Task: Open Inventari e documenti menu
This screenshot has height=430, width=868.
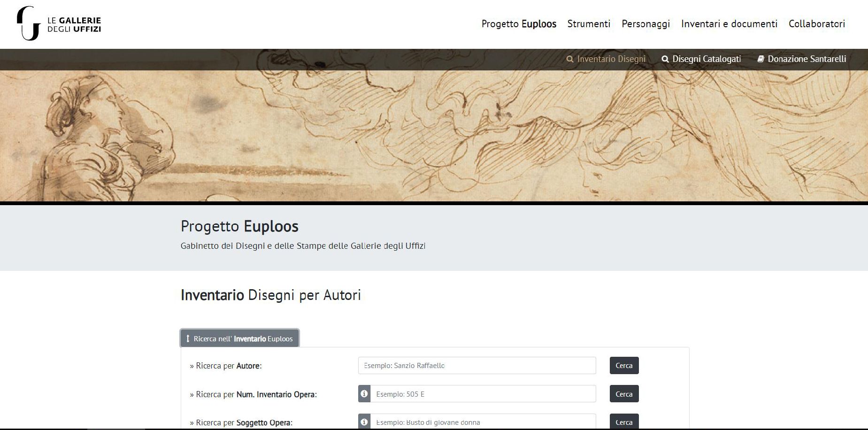Action: pyautogui.click(x=729, y=24)
